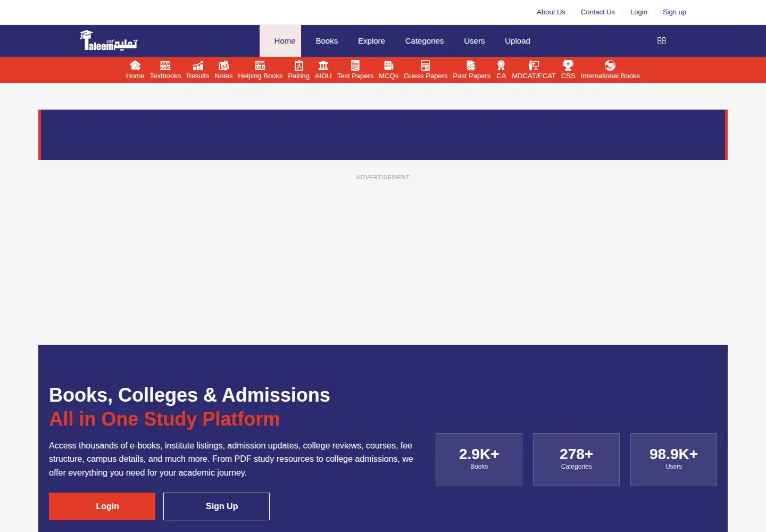Open the International Books globe icon
Image resolution: width=766 pixels, height=532 pixels.
pyautogui.click(x=610, y=65)
